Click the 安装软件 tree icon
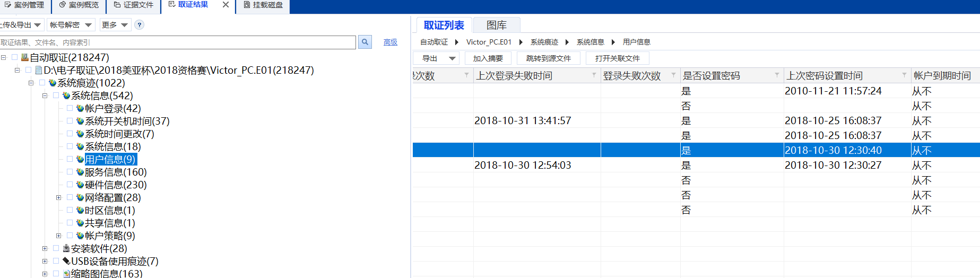Image resolution: width=980 pixels, height=278 pixels. point(66,248)
